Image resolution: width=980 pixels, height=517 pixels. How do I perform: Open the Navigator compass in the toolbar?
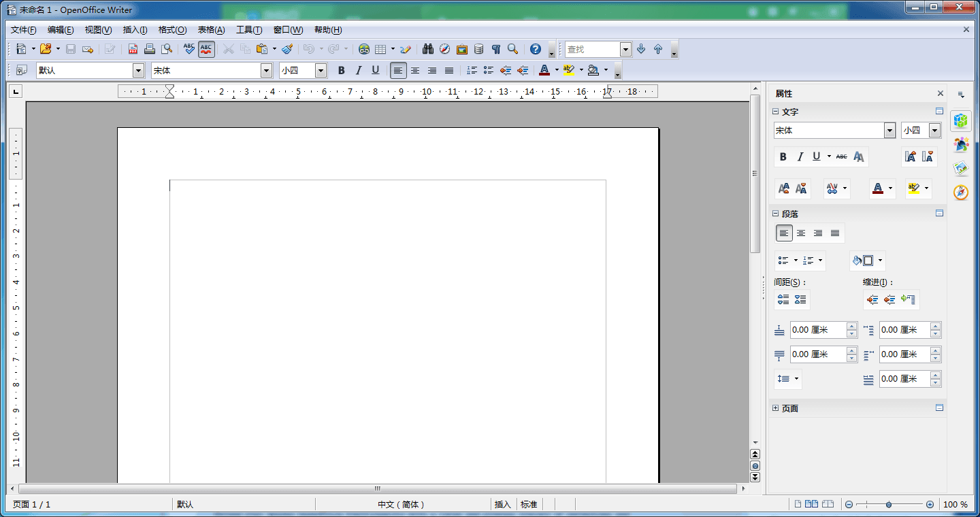point(445,49)
